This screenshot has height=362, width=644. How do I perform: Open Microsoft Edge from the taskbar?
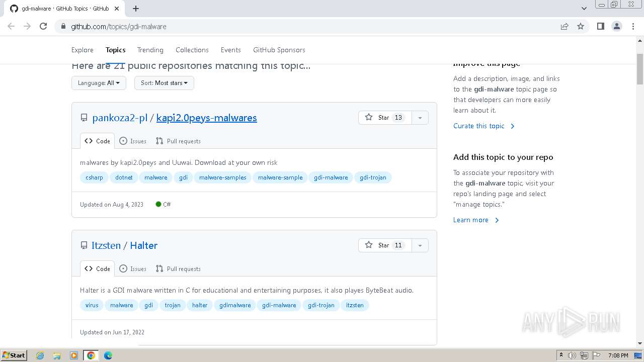pyautogui.click(x=108, y=355)
